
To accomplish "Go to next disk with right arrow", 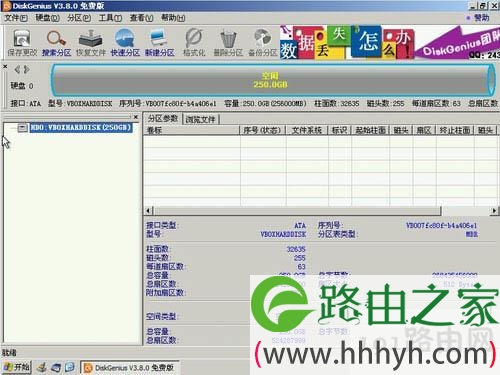I will (27, 69).
